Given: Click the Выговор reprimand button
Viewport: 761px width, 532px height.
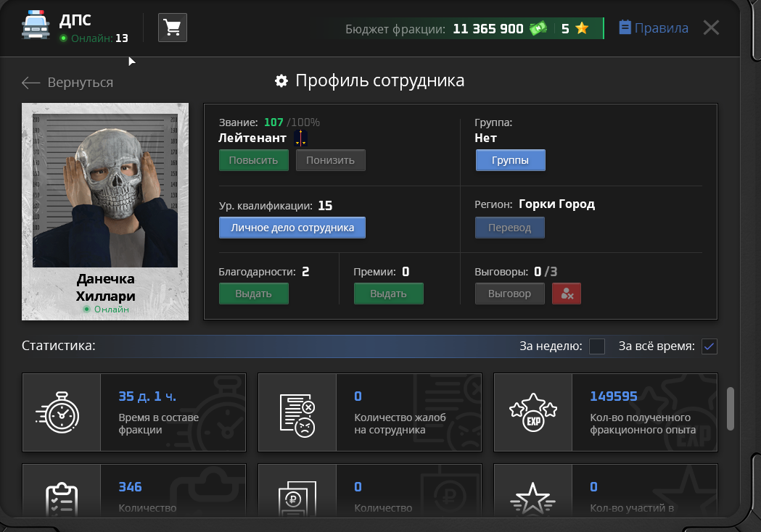Looking at the screenshot, I should coord(510,294).
